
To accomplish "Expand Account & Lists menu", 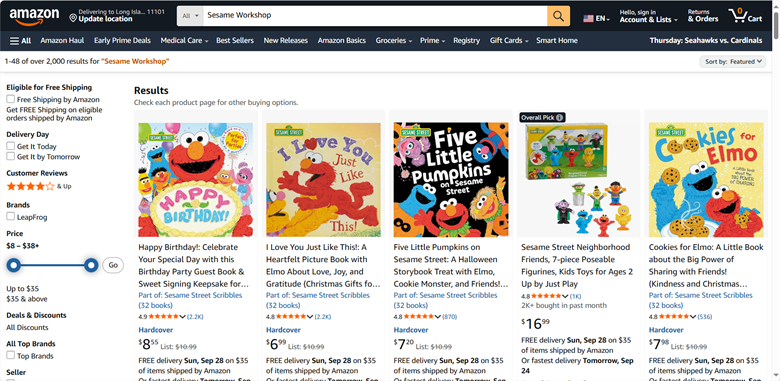I will pos(648,16).
